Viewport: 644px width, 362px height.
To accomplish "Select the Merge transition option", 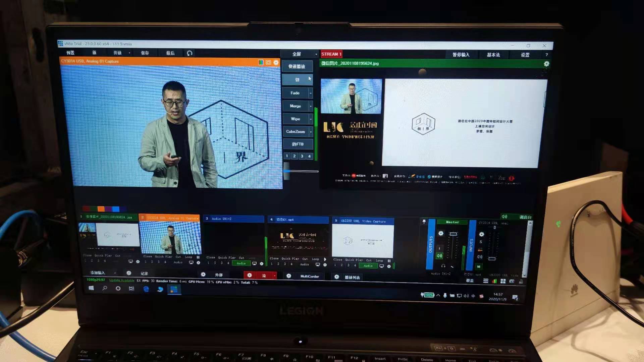I will click(296, 106).
